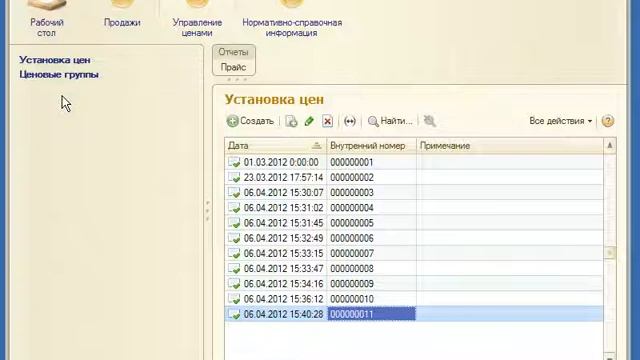Viewport: 640px width, 360px height.
Task: Click the Примечание column header
Action: point(510,146)
